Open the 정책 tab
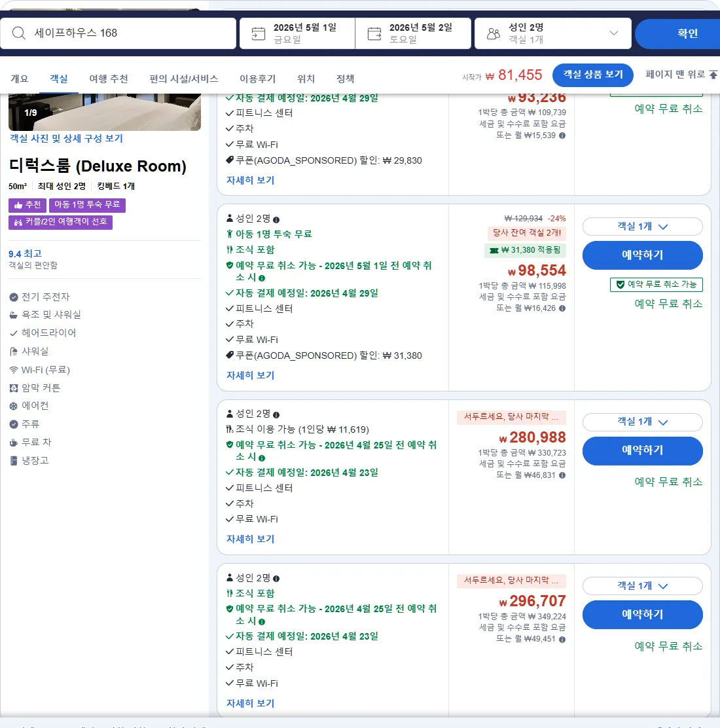Screen dimensions: 720x728 pos(346,79)
